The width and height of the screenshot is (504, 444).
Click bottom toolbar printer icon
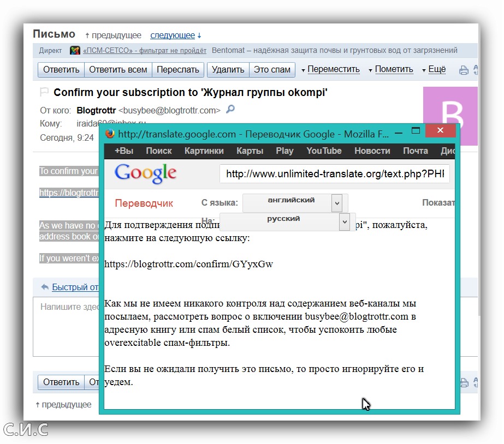point(464,382)
